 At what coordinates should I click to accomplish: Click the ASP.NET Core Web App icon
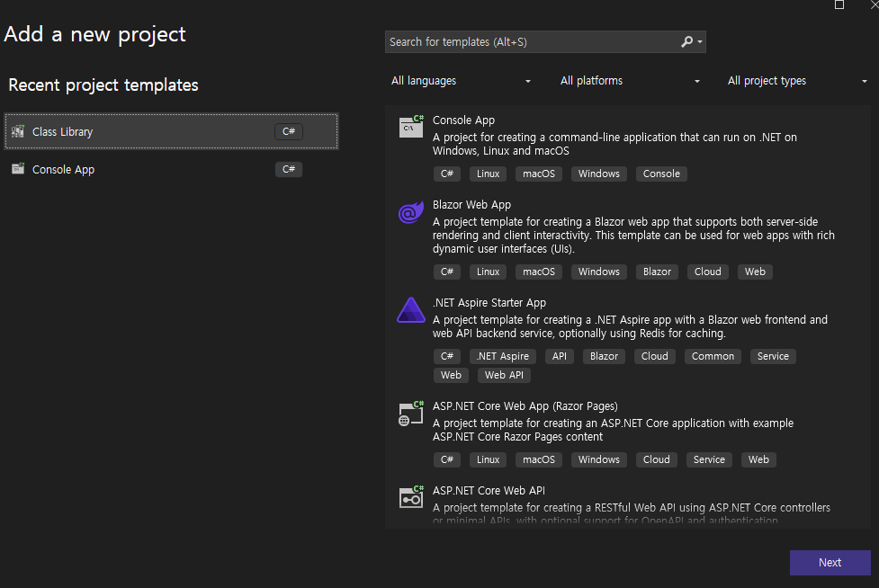tap(411, 414)
